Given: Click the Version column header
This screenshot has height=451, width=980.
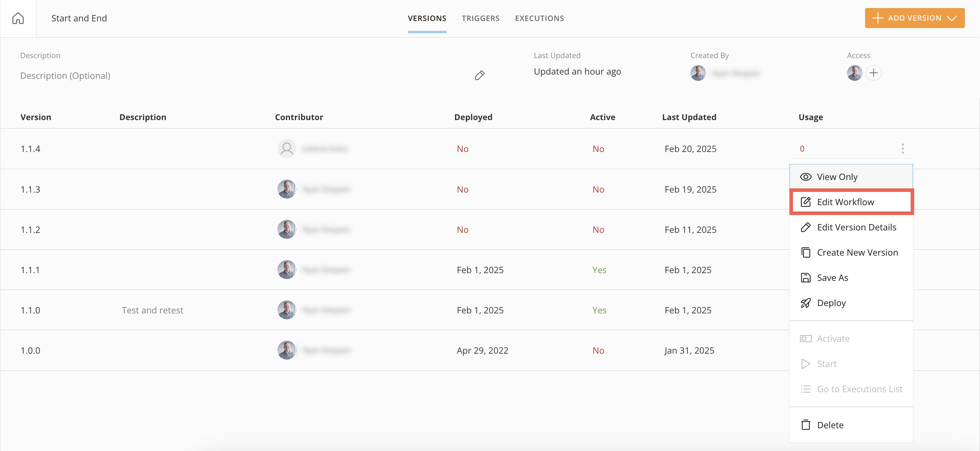Looking at the screenshot, I should (x=36, y=117).
